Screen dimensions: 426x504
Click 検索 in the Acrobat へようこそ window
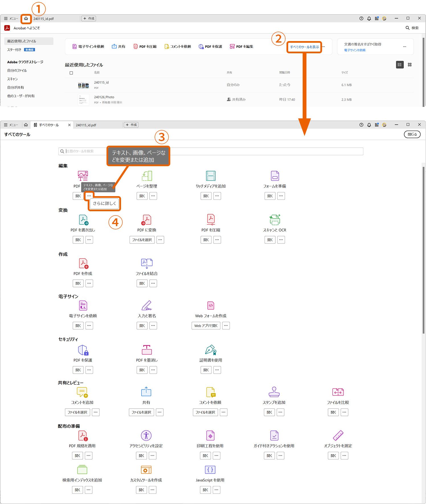click(x=412, y=28)
